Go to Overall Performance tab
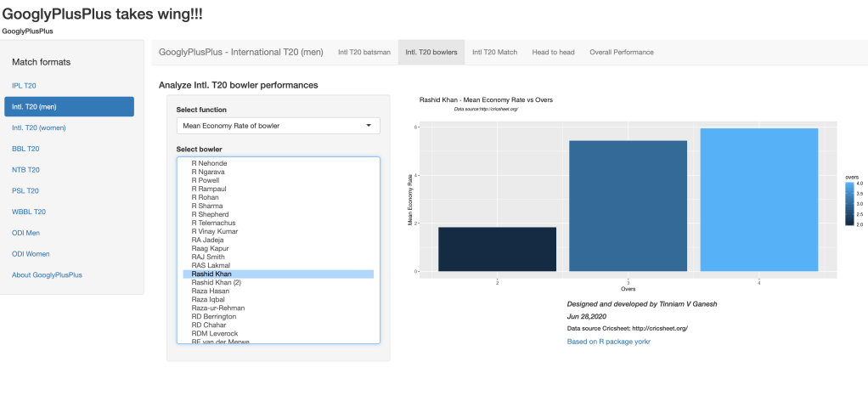The width and height of the screenshot is (868, 396). (x=622, y=53)
